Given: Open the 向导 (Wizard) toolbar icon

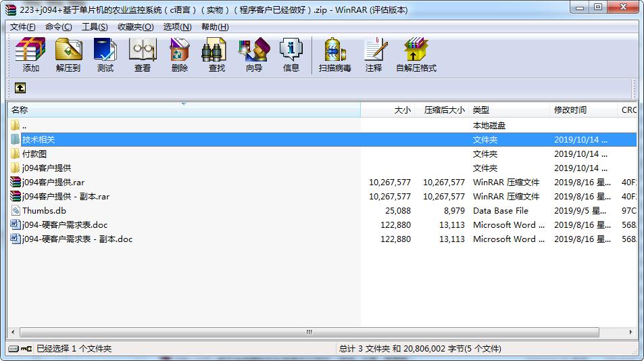Looking at the screenshot, I should pos(254,50).
